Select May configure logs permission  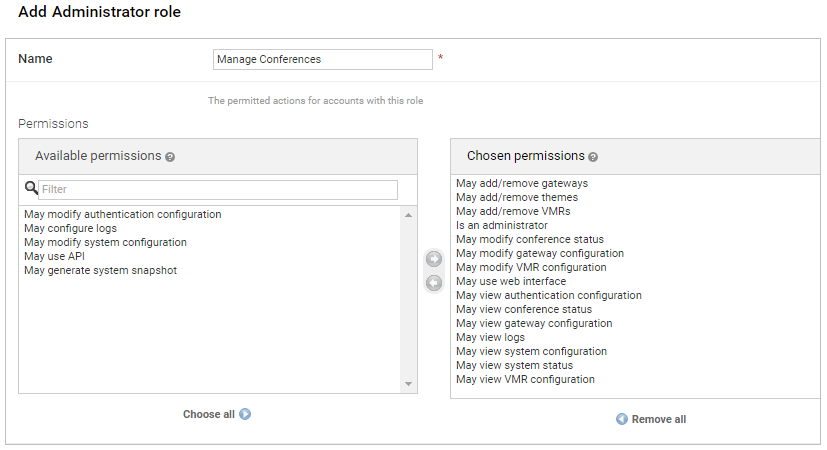pos(70,228)
